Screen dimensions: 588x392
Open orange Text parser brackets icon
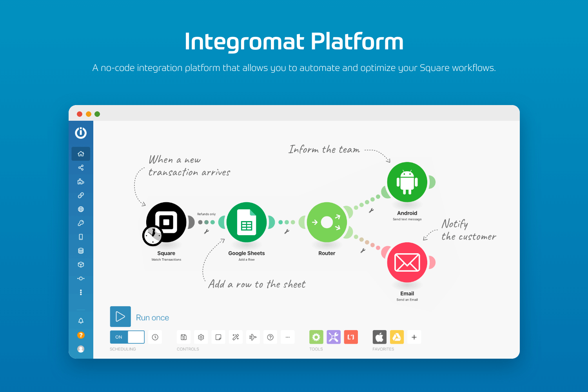pos(351,337)
